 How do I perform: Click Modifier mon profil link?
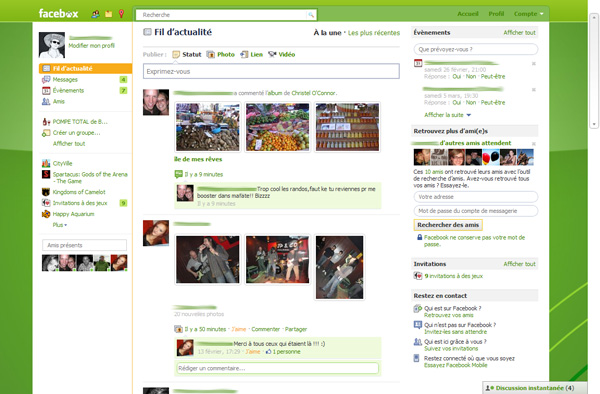(91, 46)
